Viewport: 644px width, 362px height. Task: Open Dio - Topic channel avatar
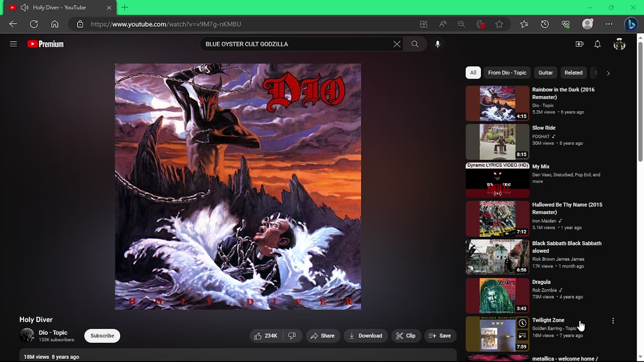click(x=27, y=336)
